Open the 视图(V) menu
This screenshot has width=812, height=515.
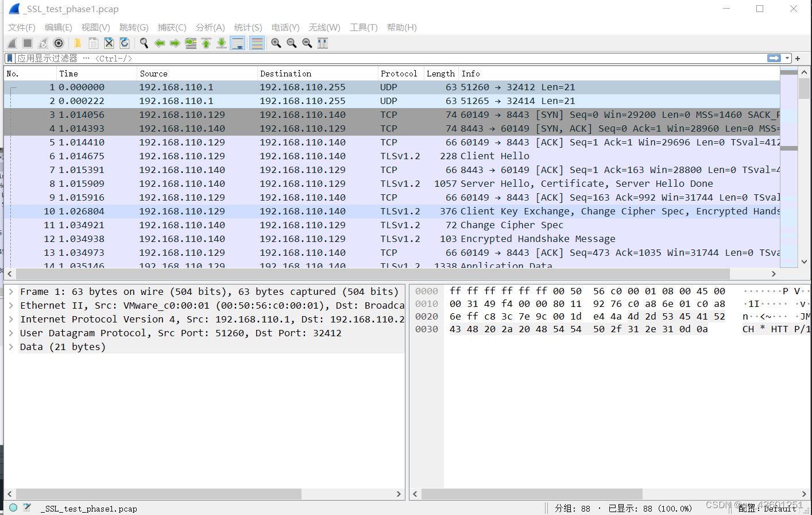[96, 27]
